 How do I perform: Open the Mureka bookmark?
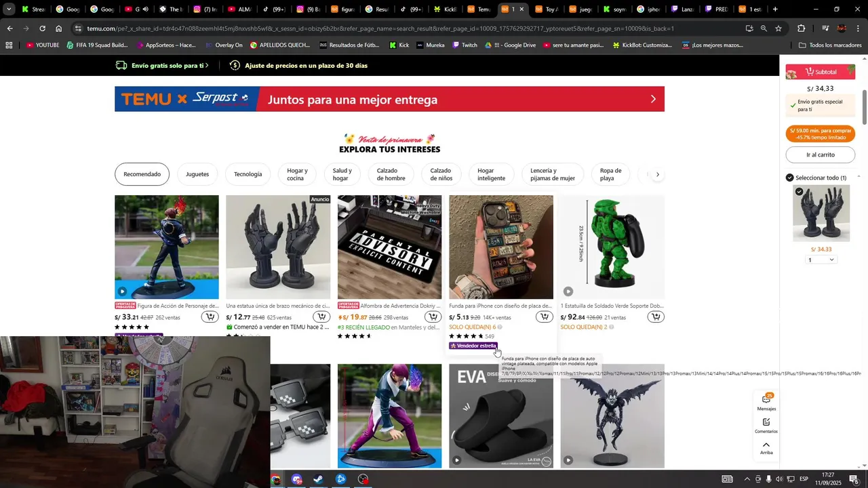[430, 45]
